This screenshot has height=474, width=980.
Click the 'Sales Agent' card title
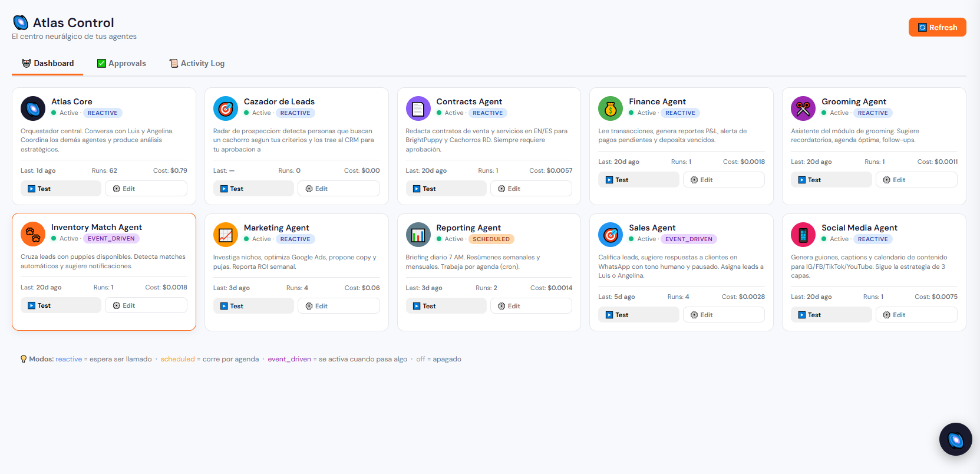[652, 228]
